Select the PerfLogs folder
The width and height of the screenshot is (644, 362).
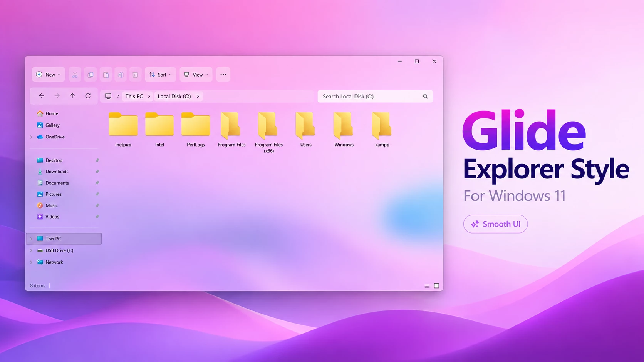point(196,129)
